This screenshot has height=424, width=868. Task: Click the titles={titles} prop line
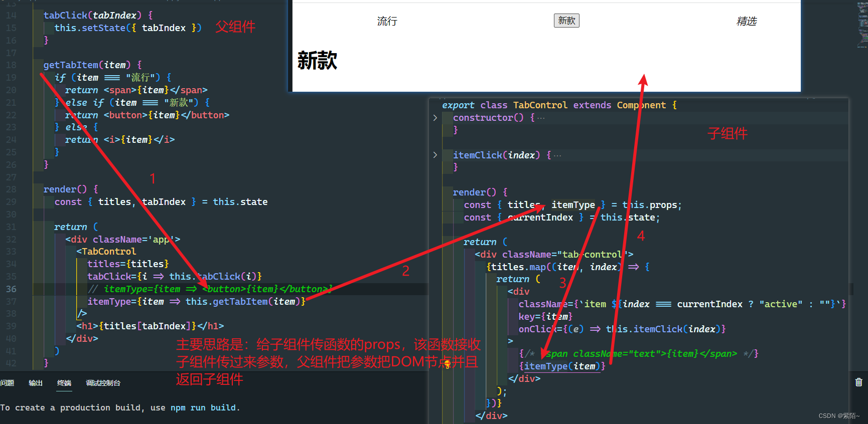128,264
